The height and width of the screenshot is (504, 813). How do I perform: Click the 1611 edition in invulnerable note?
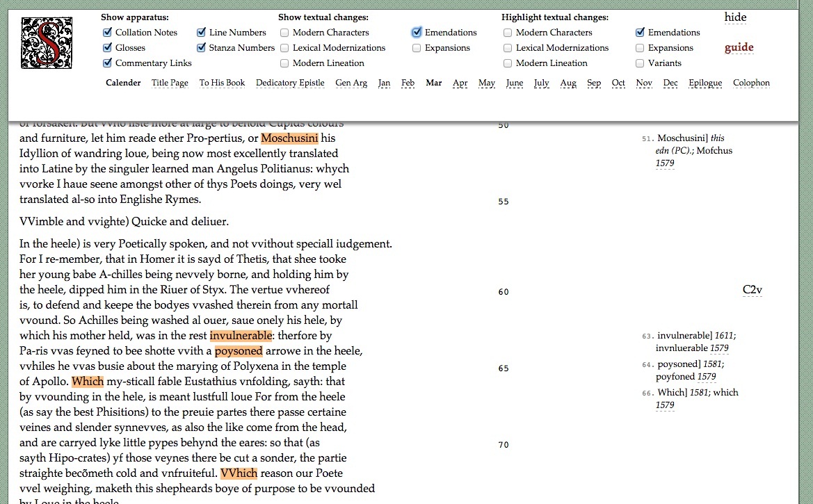coord(724,336)
